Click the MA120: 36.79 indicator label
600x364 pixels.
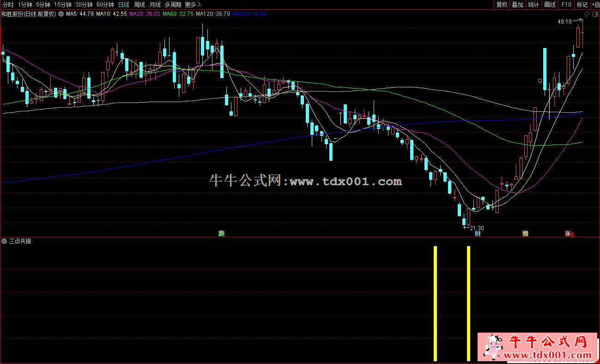[x=213, y=14]
